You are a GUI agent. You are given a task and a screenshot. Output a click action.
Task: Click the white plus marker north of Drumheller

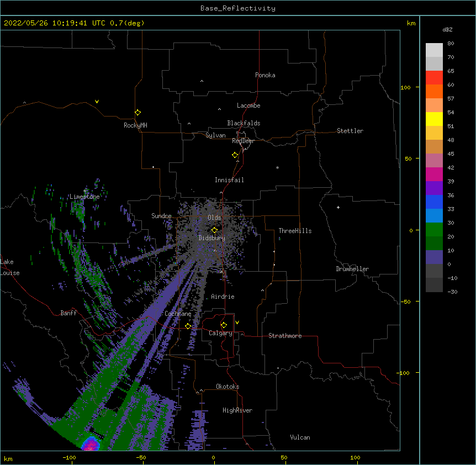click(x=338, y=207)
